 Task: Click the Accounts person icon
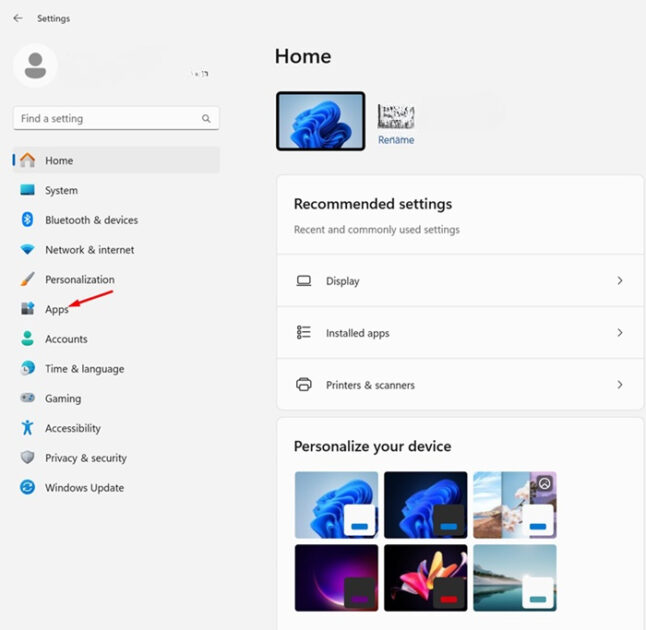tap(28, 338)
